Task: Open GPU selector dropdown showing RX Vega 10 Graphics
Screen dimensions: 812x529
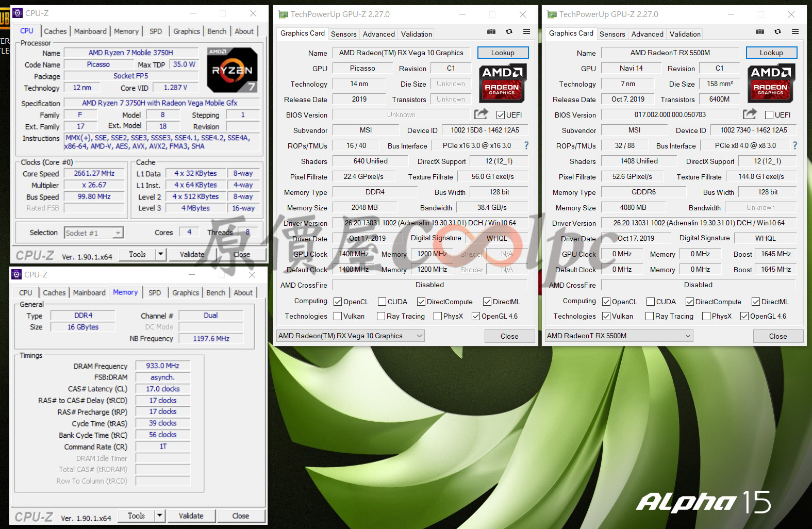Action: [x=351, y=336]
